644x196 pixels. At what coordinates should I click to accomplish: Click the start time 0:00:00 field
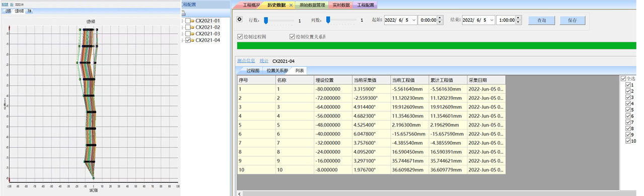427,20
